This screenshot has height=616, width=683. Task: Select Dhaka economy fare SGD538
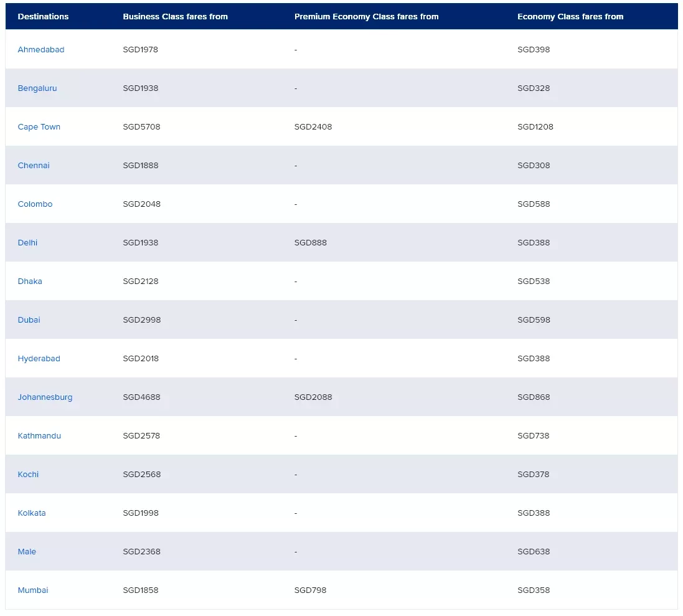[x=534, y=282]
